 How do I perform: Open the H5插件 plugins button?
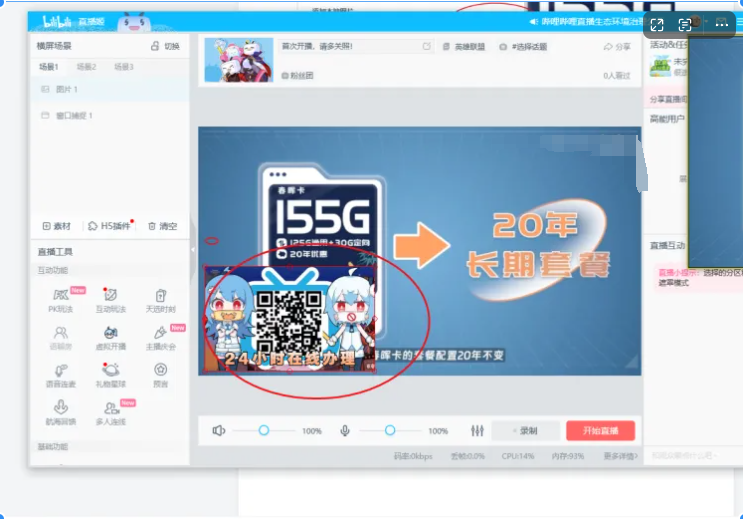pos(109,226)
